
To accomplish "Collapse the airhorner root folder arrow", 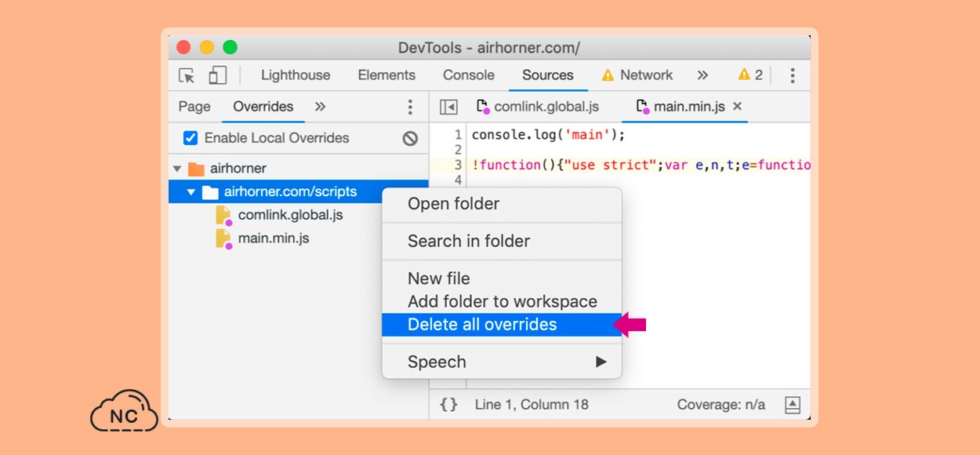I will point(177,169).
